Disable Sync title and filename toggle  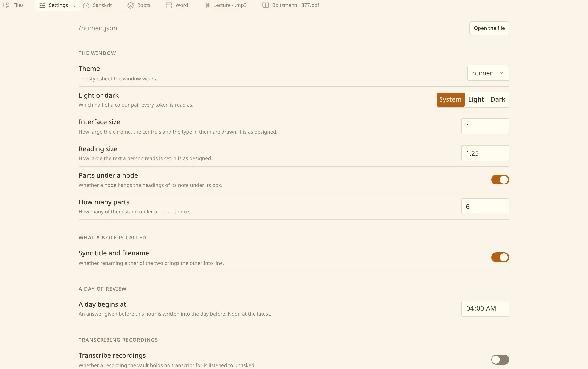tap(500, 257)
